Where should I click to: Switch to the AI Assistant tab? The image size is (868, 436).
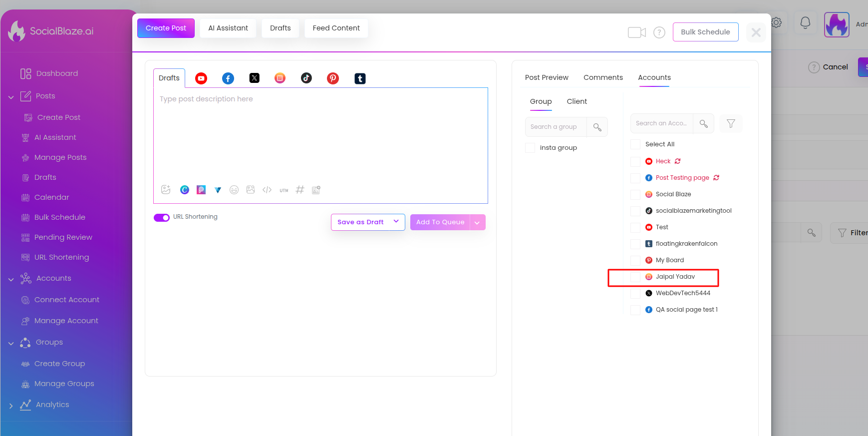(228, 28)
